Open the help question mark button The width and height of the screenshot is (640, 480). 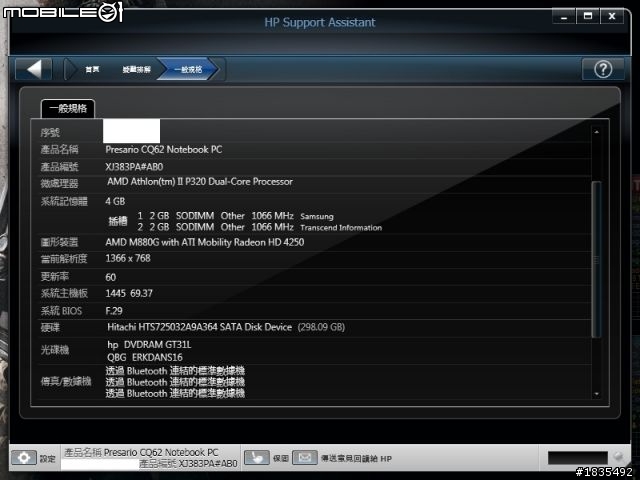point(603,69)
